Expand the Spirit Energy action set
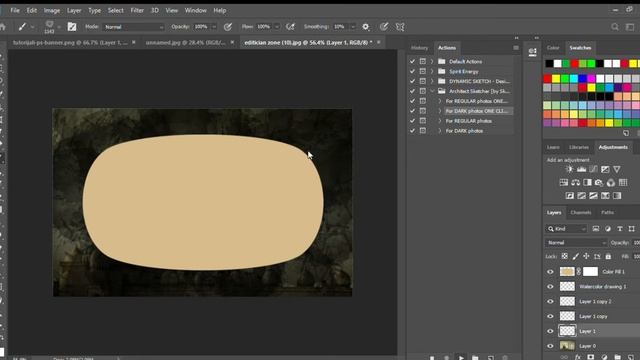This screenshot has width=640, height=360. [x=432, y=71]
